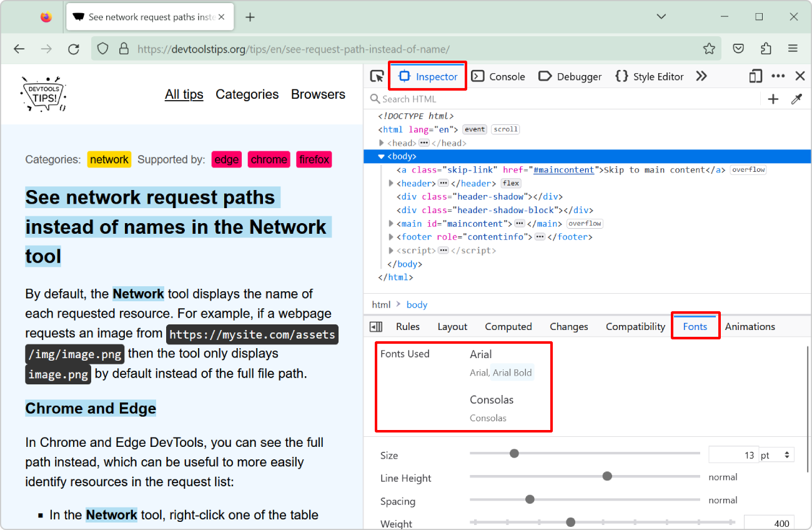812x530 pixels.
Task: Add a new node with plus icon
Action: point(773,99)
